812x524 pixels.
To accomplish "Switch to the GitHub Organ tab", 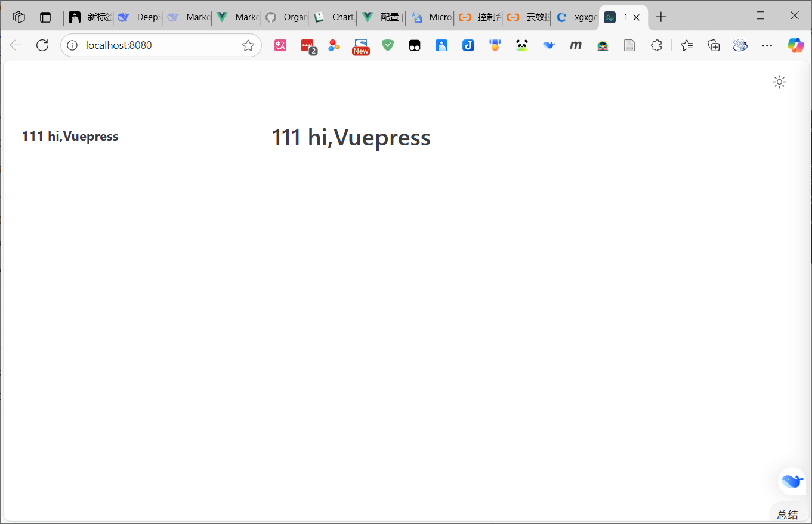I will 285,17.
